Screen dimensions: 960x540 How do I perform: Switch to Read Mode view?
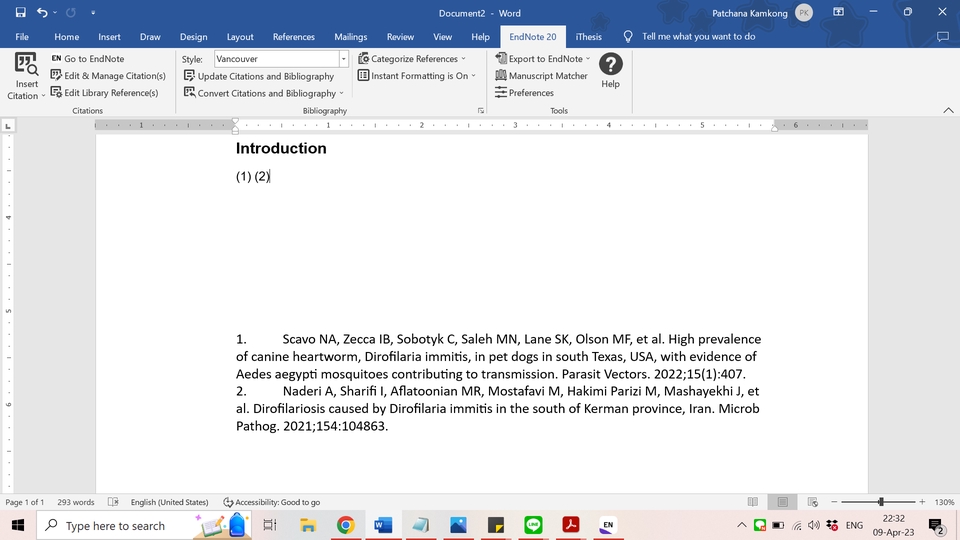tap(753, 502)
